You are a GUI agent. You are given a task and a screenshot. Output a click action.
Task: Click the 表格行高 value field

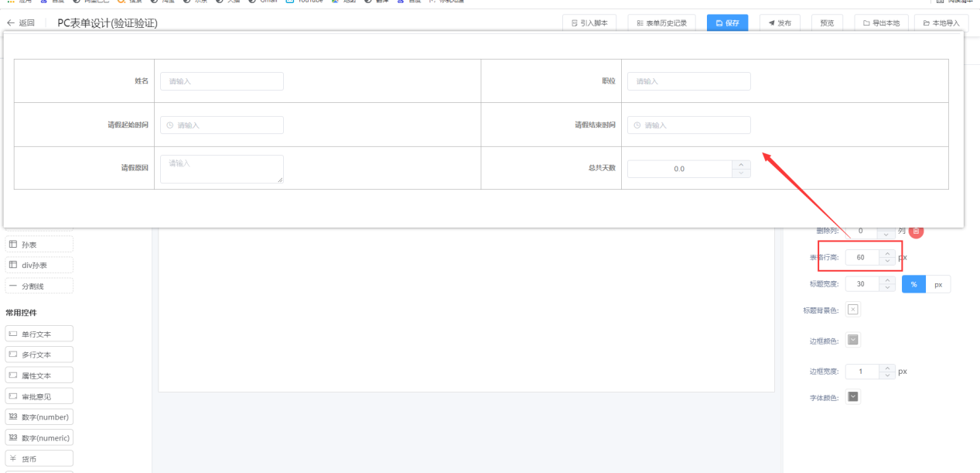point(861,256)
